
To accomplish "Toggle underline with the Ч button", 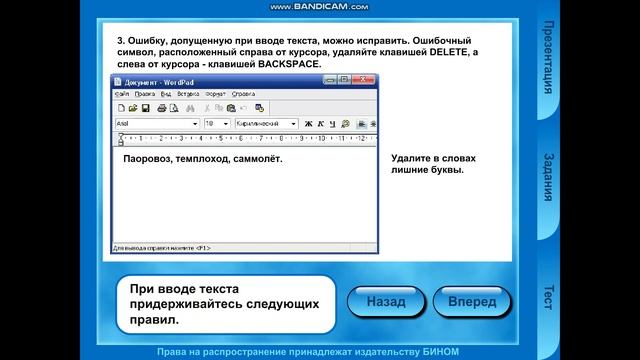I will tap(332, 124).
